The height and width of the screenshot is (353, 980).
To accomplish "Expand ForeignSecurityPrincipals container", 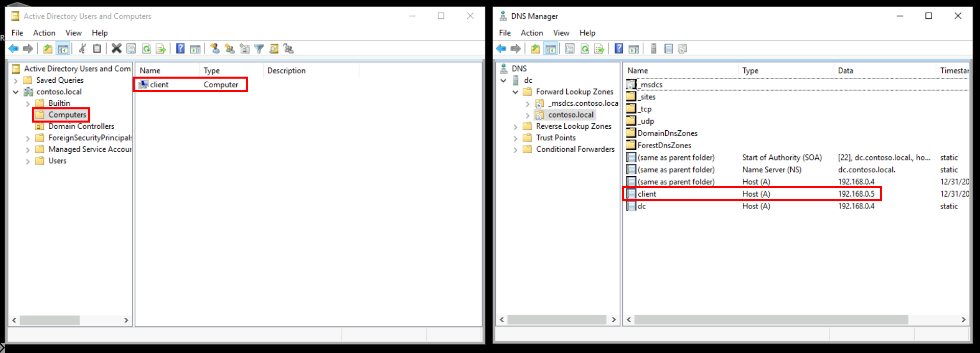I will [x=28, y=138].
